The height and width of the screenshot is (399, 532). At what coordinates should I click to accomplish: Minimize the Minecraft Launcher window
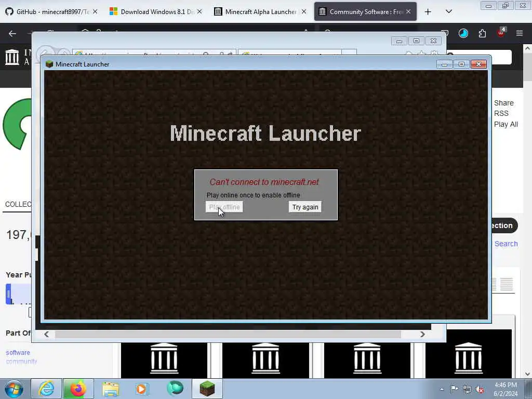click(445, 64)
